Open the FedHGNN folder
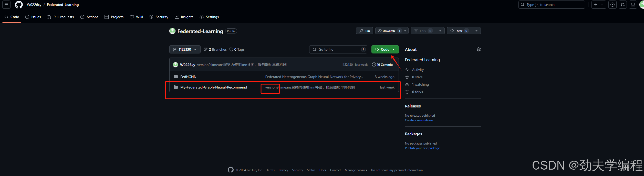The image size is (644, 176). click(x=188, y=77)
